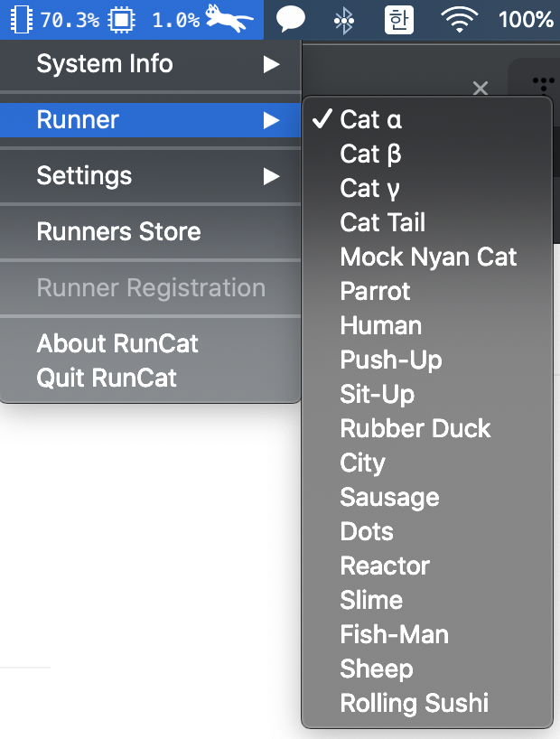The image size is (560, 739).
Task: Pick Fish-Man from runner list
Action: (x=427, y=634)
